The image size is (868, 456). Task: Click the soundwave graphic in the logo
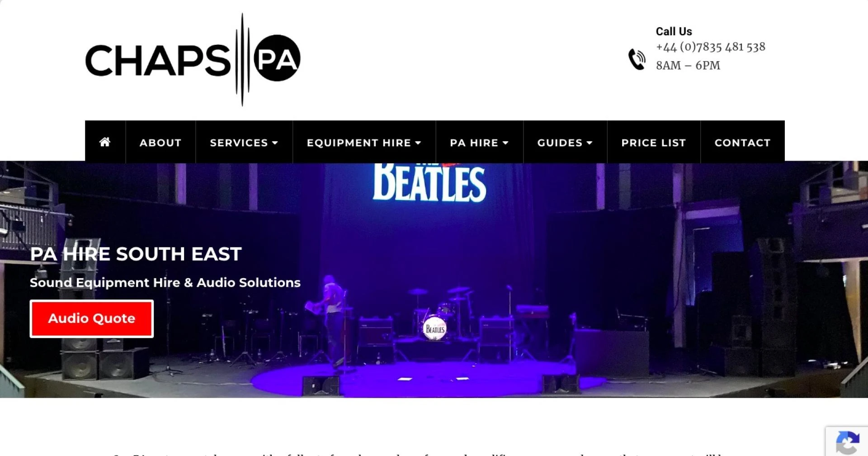coord(242,60)
